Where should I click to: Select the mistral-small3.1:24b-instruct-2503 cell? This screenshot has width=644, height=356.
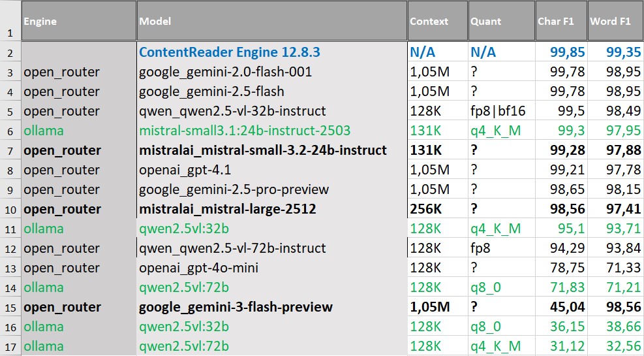click(x=272, y=130)
